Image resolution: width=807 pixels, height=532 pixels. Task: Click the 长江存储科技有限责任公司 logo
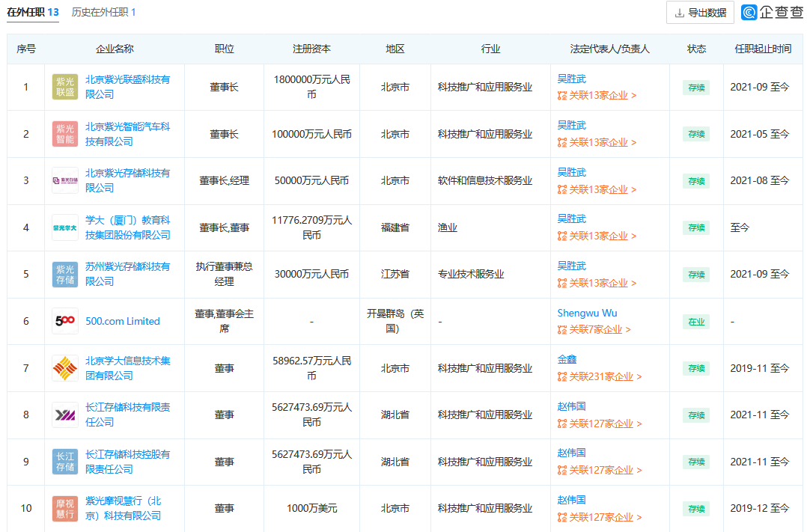(65, 415)
